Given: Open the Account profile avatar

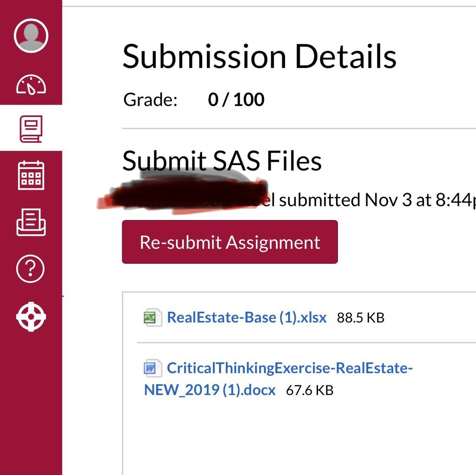Looking at the screenshot, I should (31, 35).
